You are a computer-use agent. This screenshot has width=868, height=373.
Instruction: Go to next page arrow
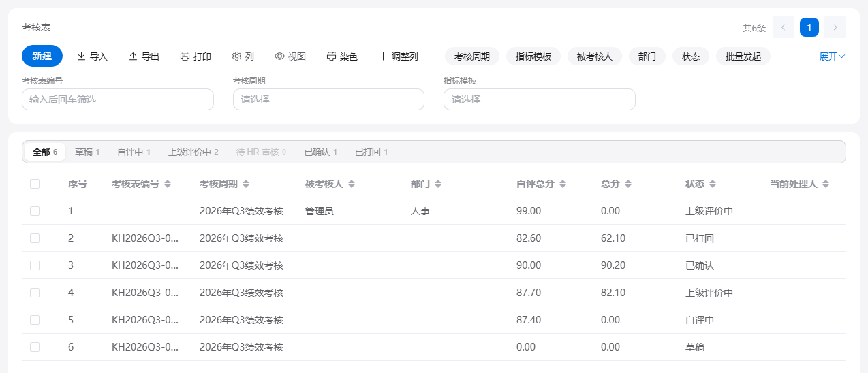tap(835, 27)
